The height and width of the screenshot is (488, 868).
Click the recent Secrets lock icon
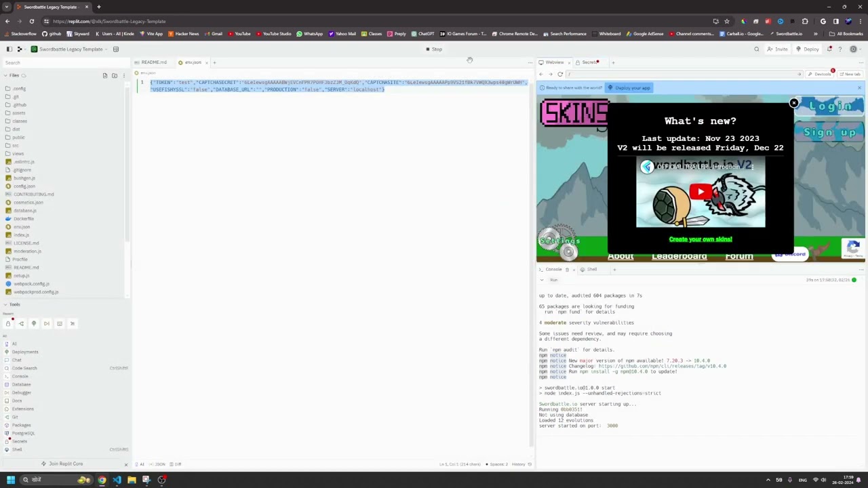8,323
